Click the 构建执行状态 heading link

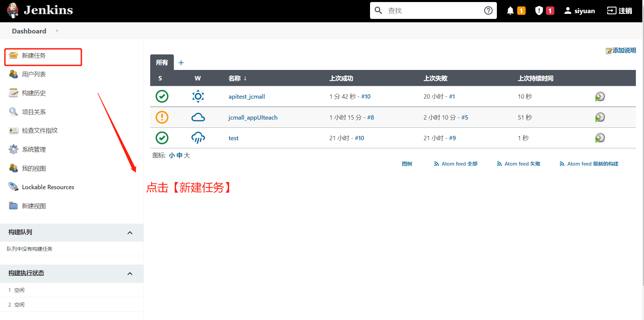pos(26,273)
